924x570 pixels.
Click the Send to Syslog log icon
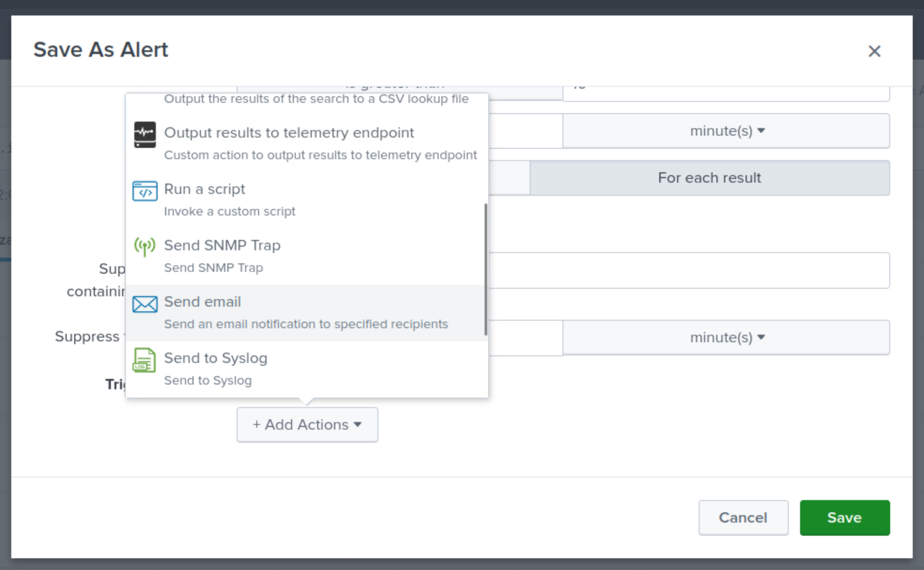pos(144,360)
